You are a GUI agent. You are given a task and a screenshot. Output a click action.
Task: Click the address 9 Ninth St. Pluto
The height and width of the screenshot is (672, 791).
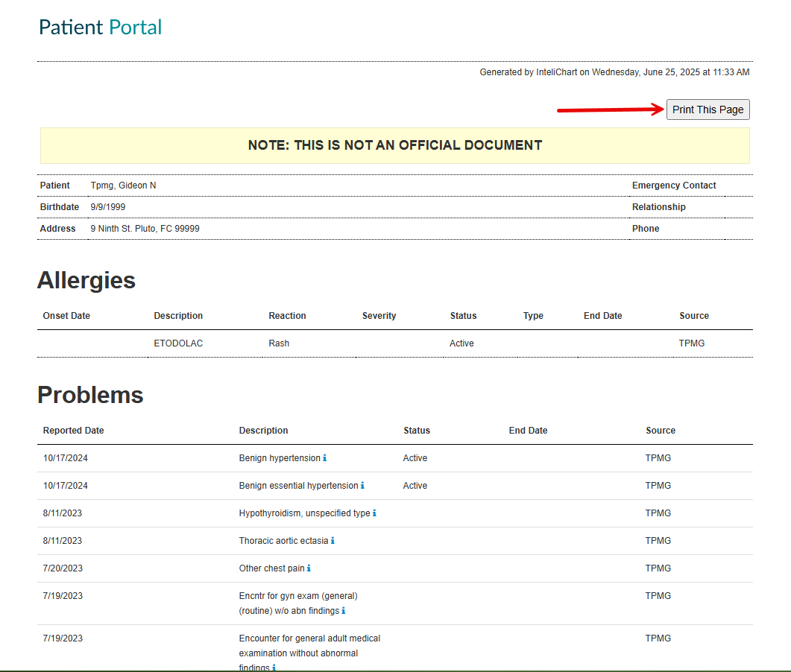(x=145, y=229)
